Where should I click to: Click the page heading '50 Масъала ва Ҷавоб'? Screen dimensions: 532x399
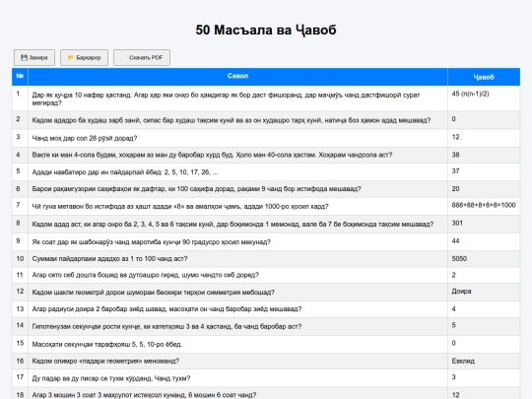[x=266, y=30]
